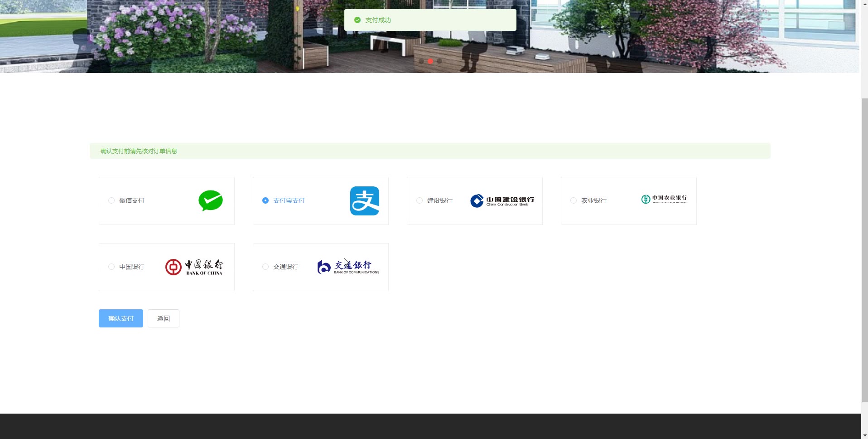Click the 支付成功 toast message text
Image resolution: width=868 pixels, height=439 pixels.
378,20
